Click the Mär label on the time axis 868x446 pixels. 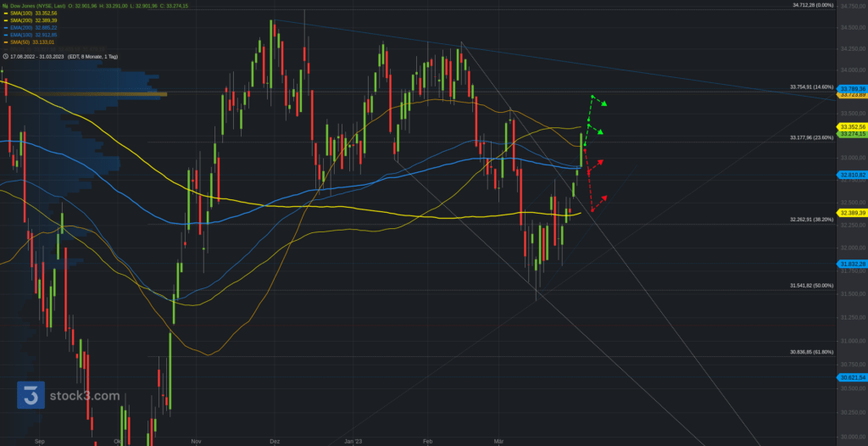(x=498, y=442)
